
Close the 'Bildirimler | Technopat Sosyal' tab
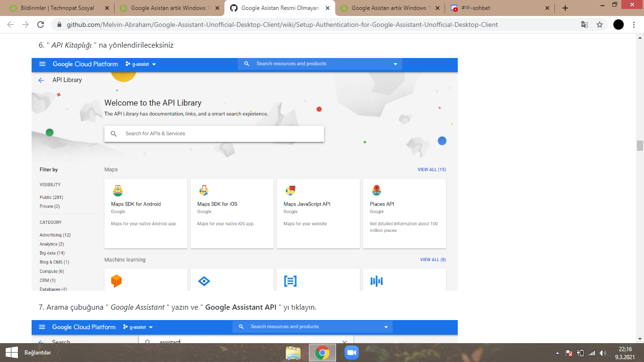tap(107, 8)
